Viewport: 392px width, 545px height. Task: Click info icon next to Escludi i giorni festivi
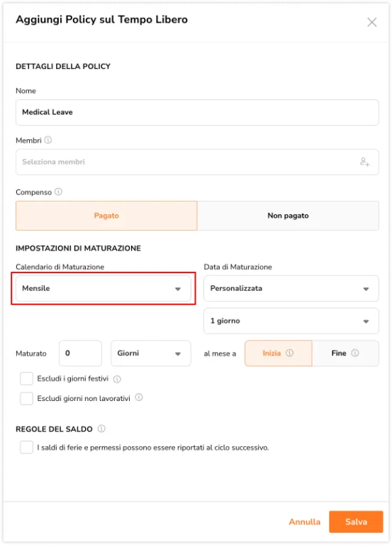tap(117, 379)
